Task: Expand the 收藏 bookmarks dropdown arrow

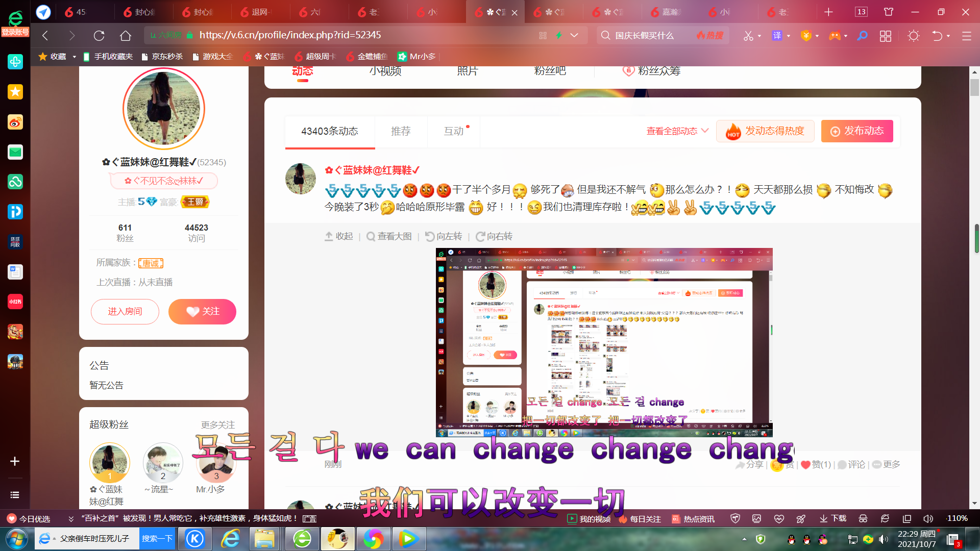Action: 74,57
